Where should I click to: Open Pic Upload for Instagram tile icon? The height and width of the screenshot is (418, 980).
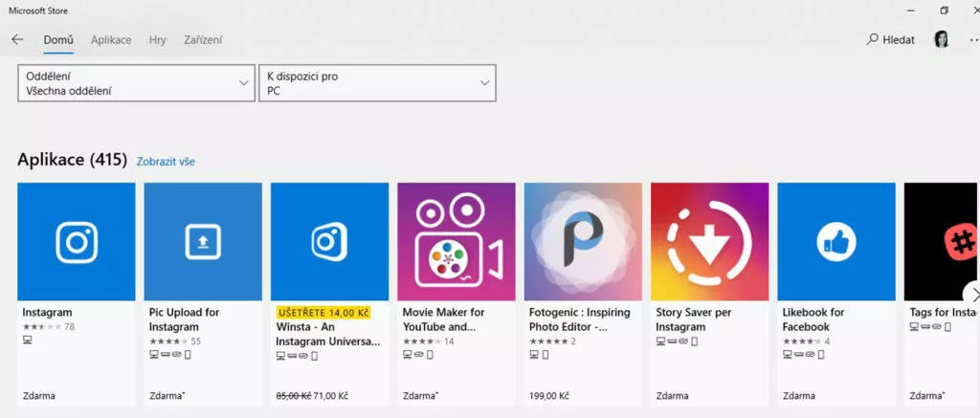[x=203, y=241]
